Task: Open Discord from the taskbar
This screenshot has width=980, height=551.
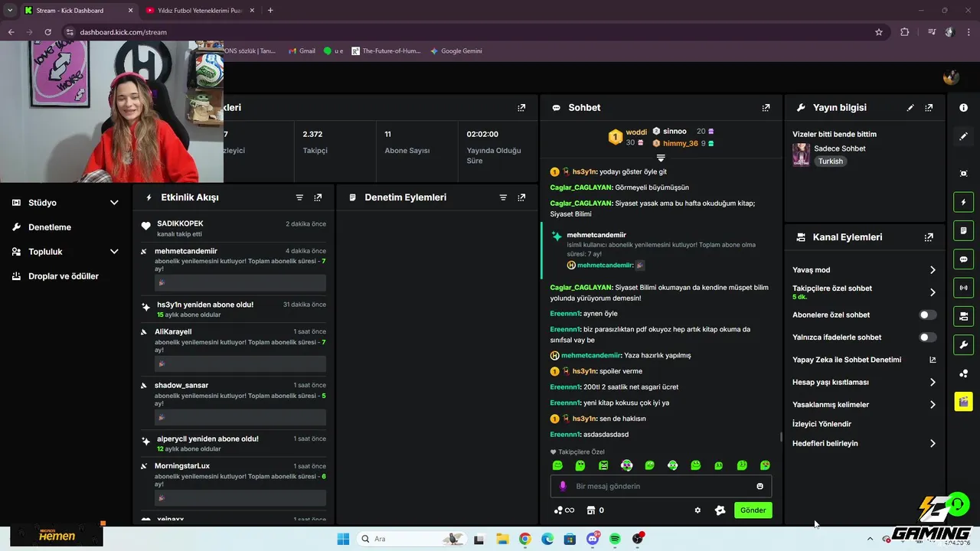Action: coord(593,539)
